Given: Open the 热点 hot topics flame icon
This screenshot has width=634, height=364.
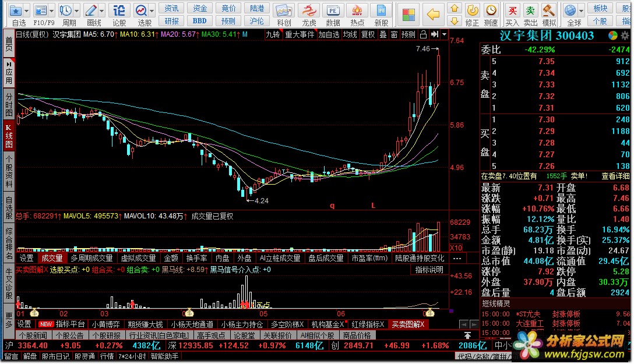Looking at the screenshot, I should pos(357,10).
